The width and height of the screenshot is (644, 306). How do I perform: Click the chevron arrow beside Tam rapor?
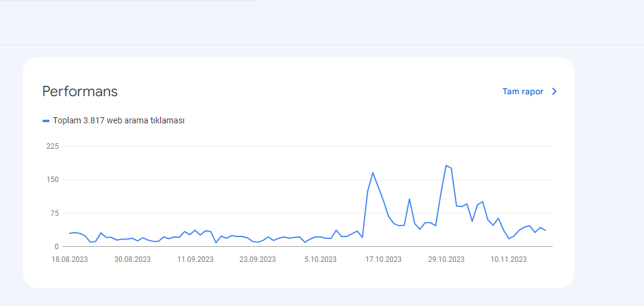pos(554,91)
